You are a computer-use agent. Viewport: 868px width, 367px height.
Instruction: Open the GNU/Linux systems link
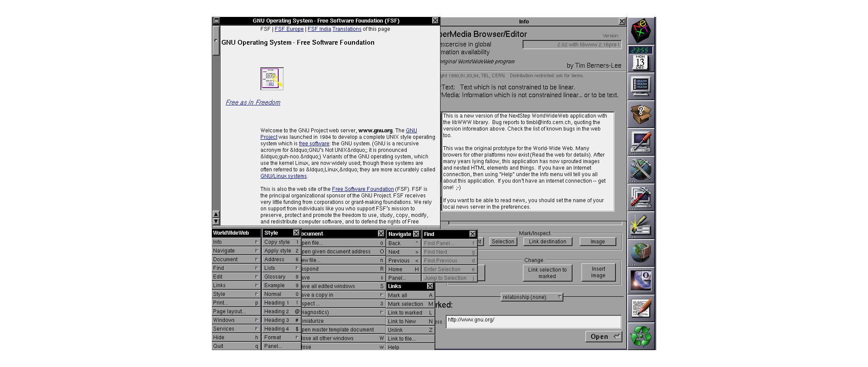tap(283, 176)
